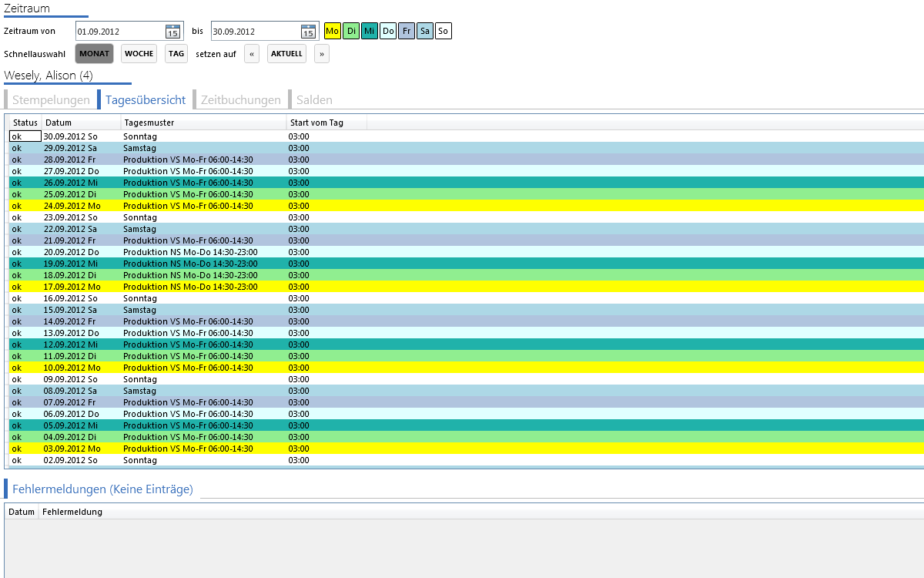Switch to the Tagesübersicht tab

pos(146,100)
